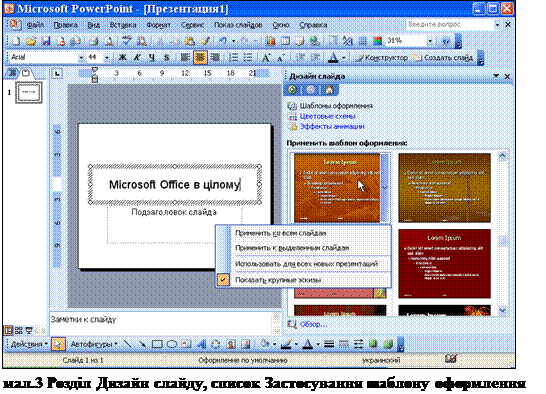Click the Print icon
The height and width of the screenshot is (394, 546).
(93, 41)
